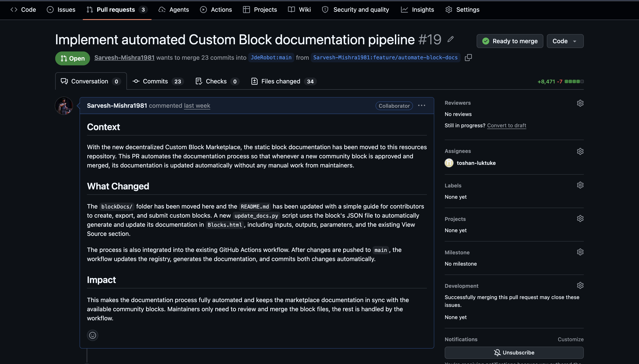639x364 pixels.
Task: Open the feature/automate-block-docs branch link
Action: tap(385, 58)
